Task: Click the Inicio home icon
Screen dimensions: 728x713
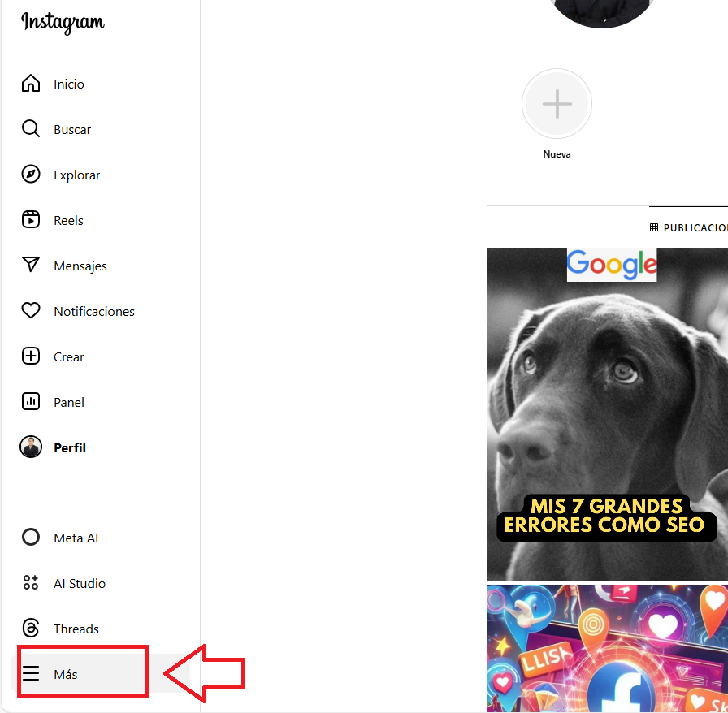Action: (x=31, y=84)
